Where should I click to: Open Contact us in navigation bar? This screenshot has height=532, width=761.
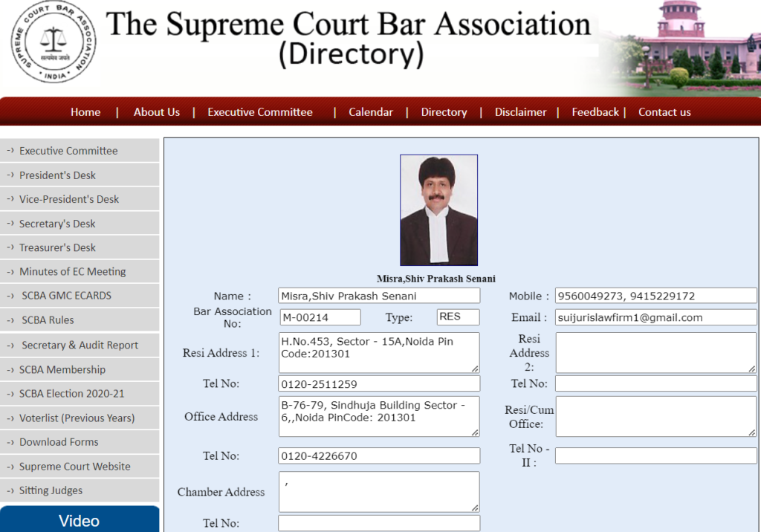664,112
